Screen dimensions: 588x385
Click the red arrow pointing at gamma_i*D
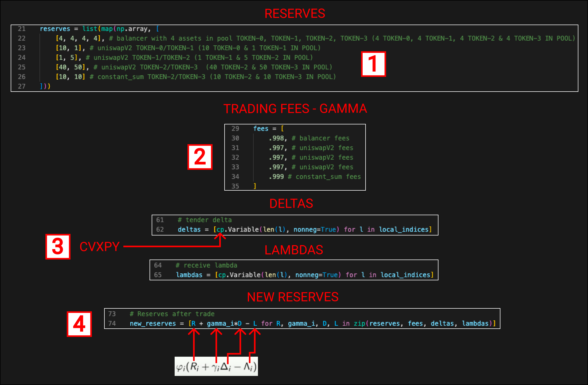(x=216, y=340)
